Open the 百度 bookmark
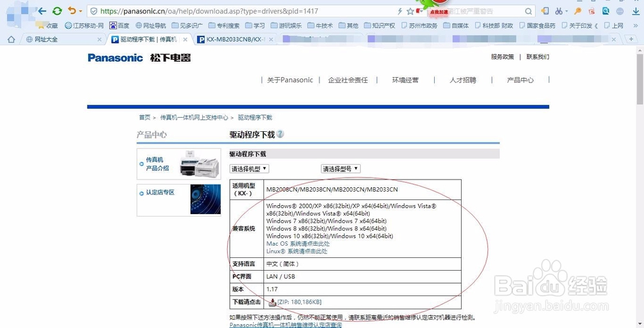 point(120,26)
